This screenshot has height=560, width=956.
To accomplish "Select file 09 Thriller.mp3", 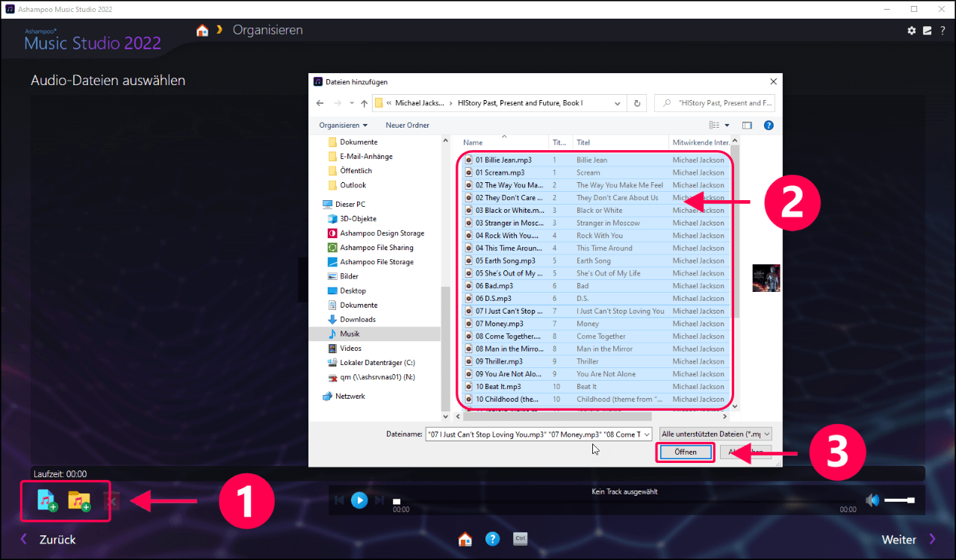I will 500,361.
